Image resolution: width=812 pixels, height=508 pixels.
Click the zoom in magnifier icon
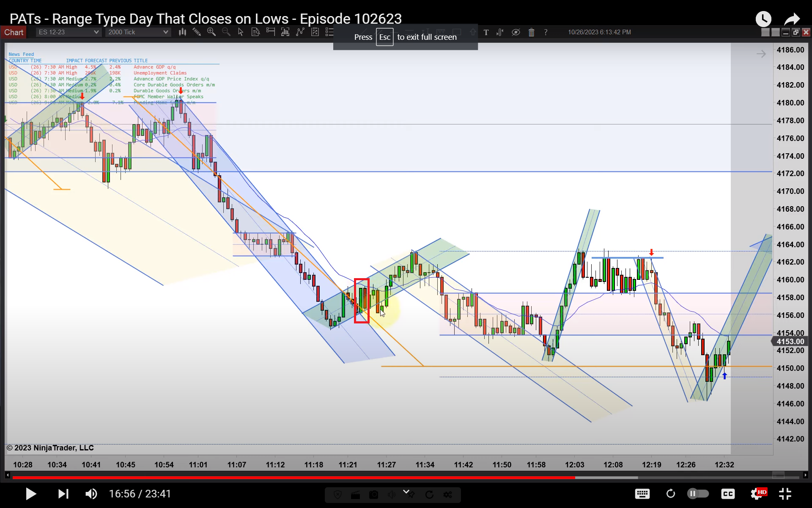click(211, 32)
